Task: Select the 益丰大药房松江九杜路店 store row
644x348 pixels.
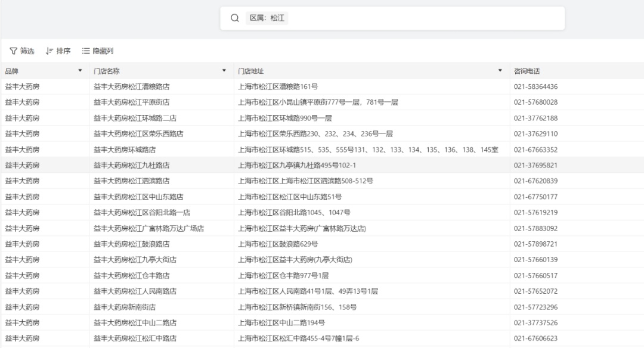Action: pos(131,166)
